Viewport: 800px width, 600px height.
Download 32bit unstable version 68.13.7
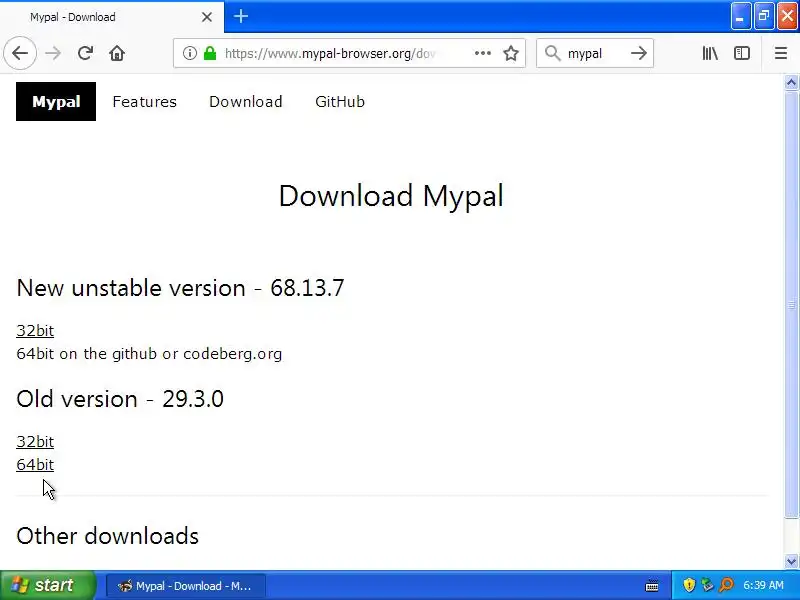coord(35,331)
